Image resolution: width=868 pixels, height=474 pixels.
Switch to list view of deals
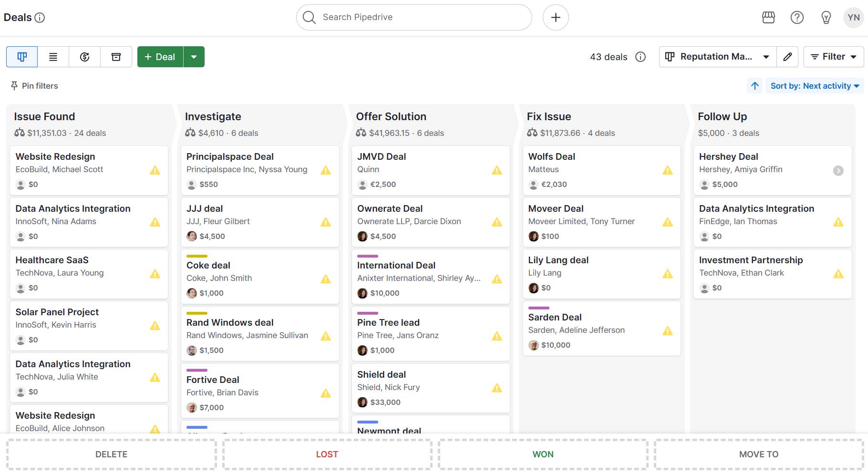coord(53,57)
